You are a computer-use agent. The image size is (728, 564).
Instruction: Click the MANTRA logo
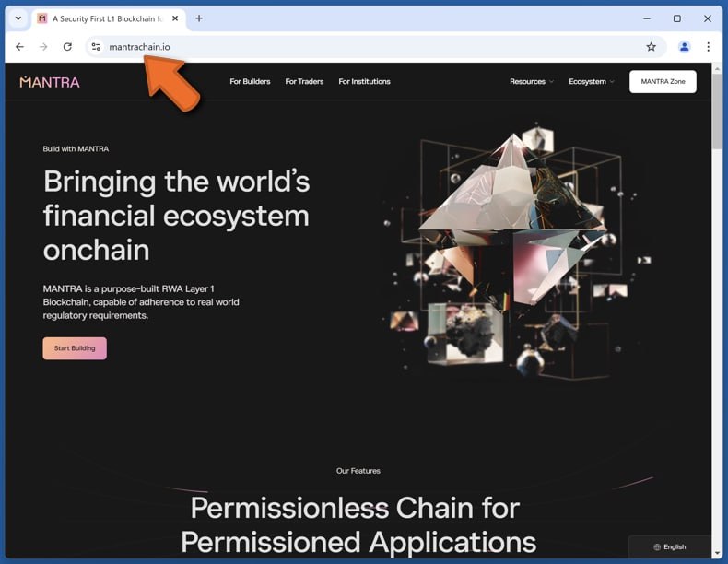[x=50, y=82]
